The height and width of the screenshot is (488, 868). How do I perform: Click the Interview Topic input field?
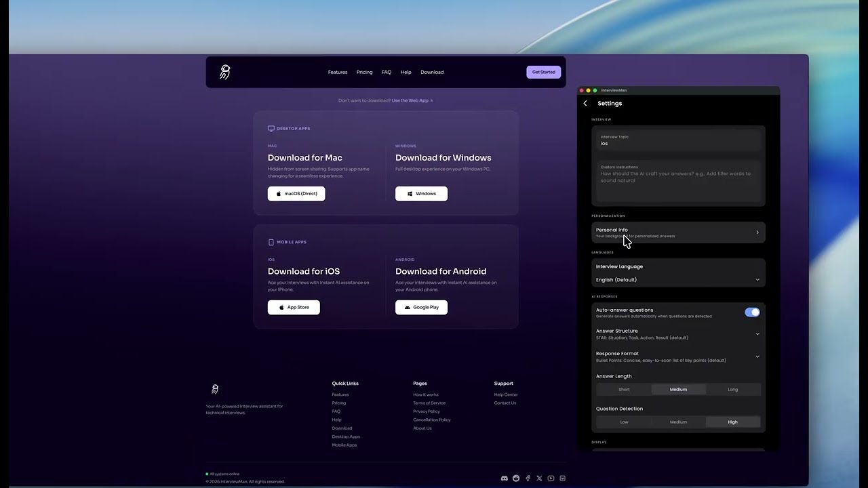tap(678, 140)
